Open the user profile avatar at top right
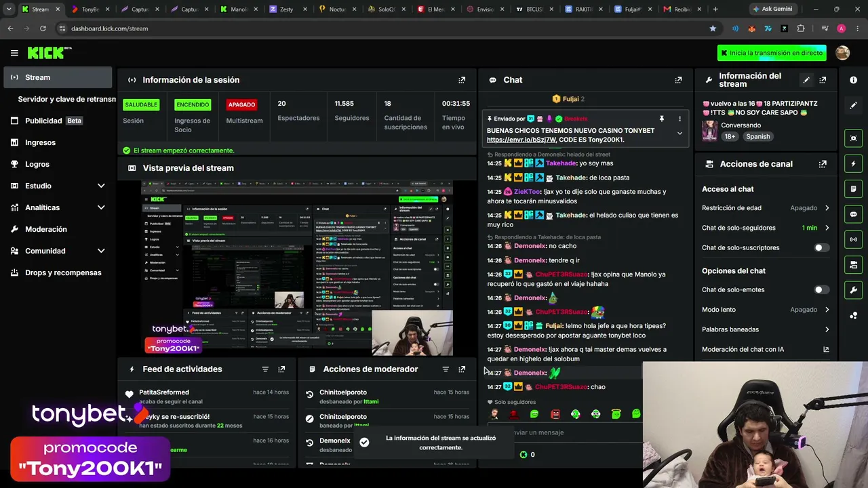 pyautogui.click(x=843, y=53)
